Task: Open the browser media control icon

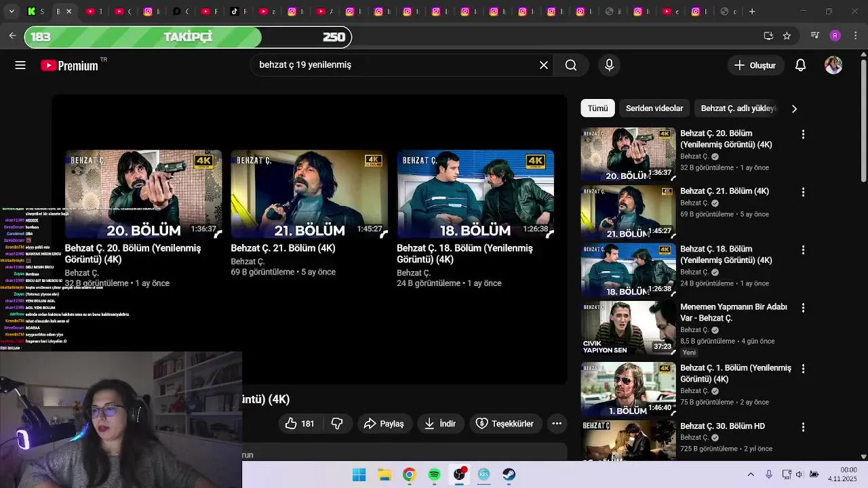Action: point(815,36)
